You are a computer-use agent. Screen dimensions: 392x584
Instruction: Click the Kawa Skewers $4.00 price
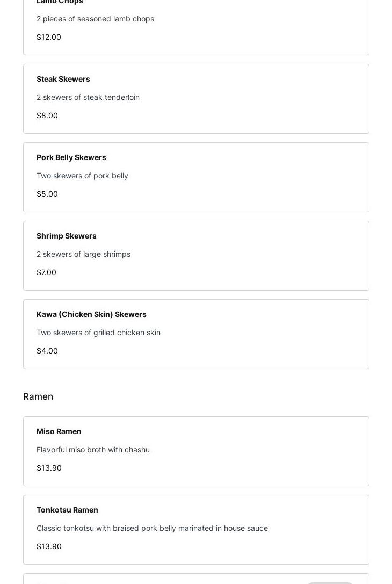tap(47, 351)
